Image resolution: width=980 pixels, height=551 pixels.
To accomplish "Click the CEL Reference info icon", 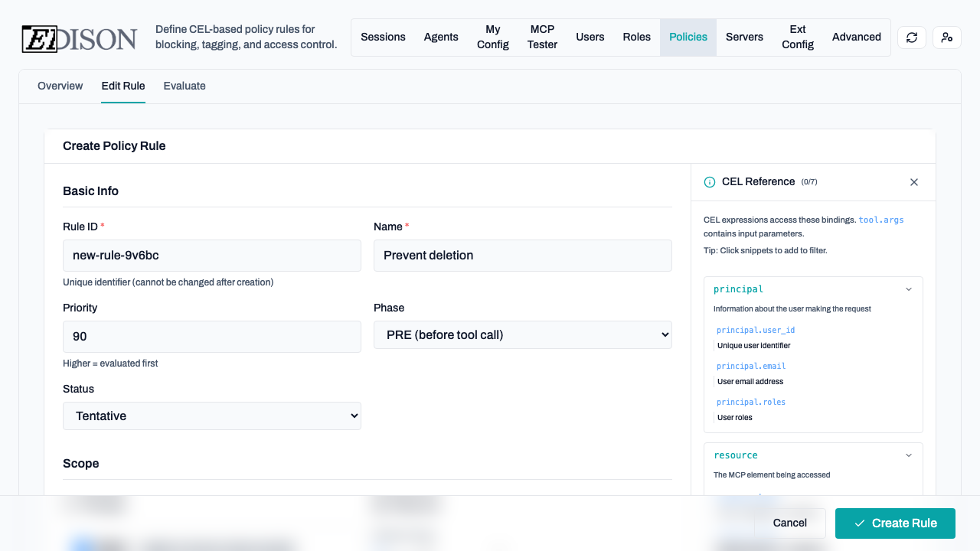I will coord(710,182).
